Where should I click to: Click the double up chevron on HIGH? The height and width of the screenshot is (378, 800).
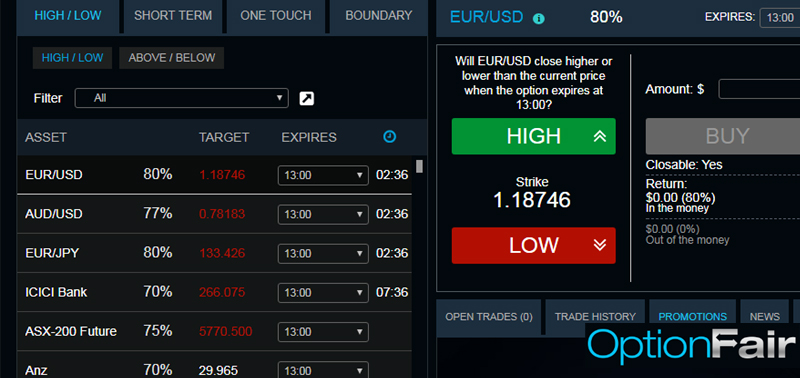[x=599, y=136]
